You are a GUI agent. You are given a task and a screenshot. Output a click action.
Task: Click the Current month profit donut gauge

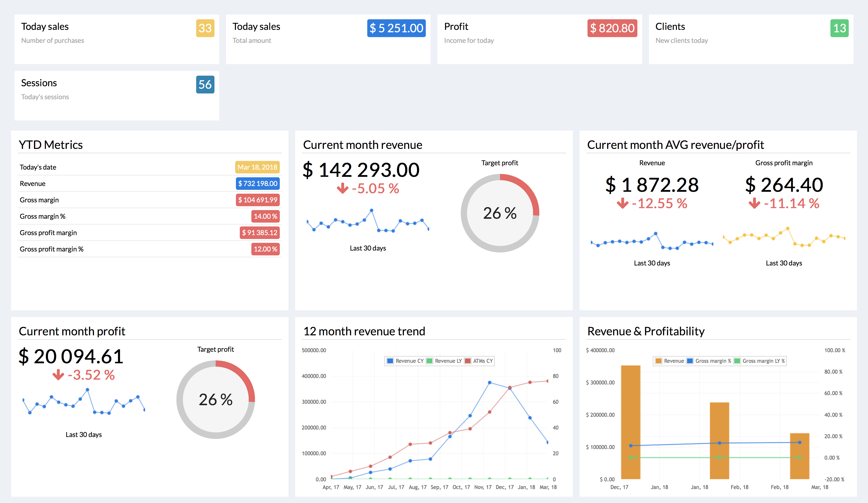click(x=216, y=399)
